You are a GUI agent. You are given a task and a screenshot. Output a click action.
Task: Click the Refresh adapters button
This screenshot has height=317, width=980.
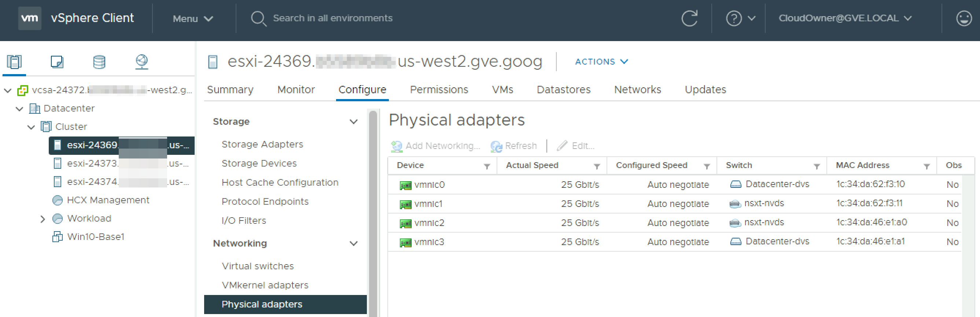pyautogui.click(x=513, y=146)
